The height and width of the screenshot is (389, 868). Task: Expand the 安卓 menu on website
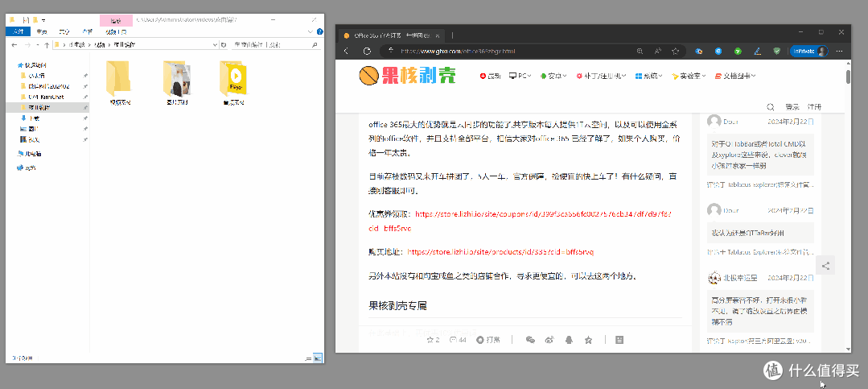click(x=553, y=76)
